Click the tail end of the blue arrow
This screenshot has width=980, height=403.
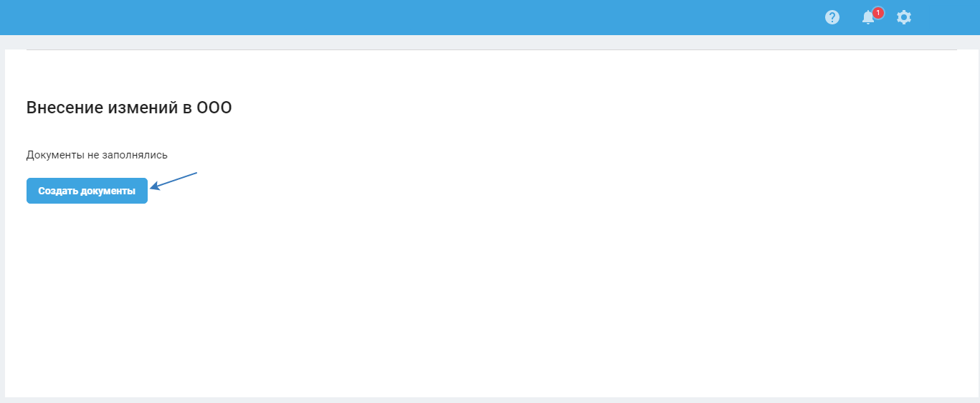tap(195, 173)
